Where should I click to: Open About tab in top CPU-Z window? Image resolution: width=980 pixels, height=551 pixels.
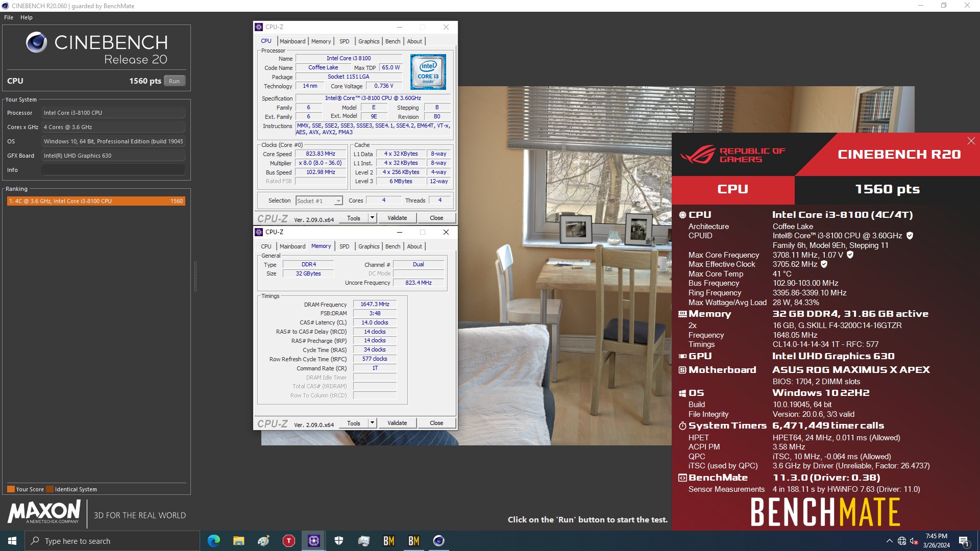414,41
